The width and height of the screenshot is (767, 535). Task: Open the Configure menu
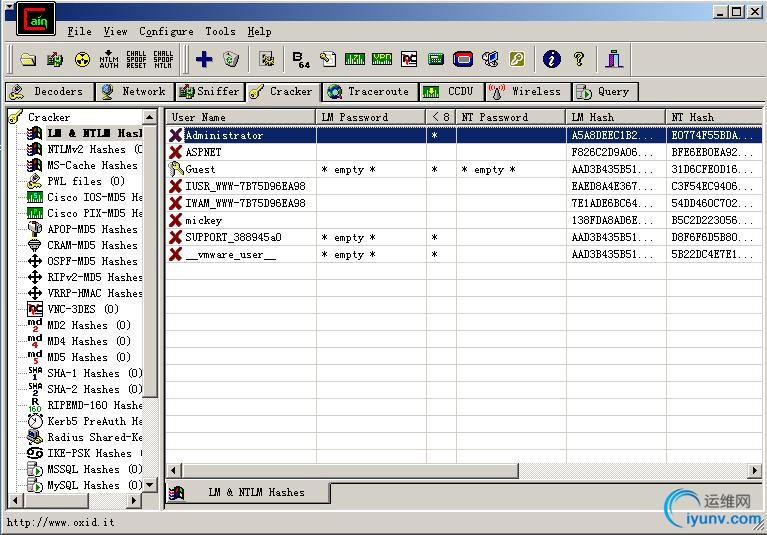[x=166, y=31]
